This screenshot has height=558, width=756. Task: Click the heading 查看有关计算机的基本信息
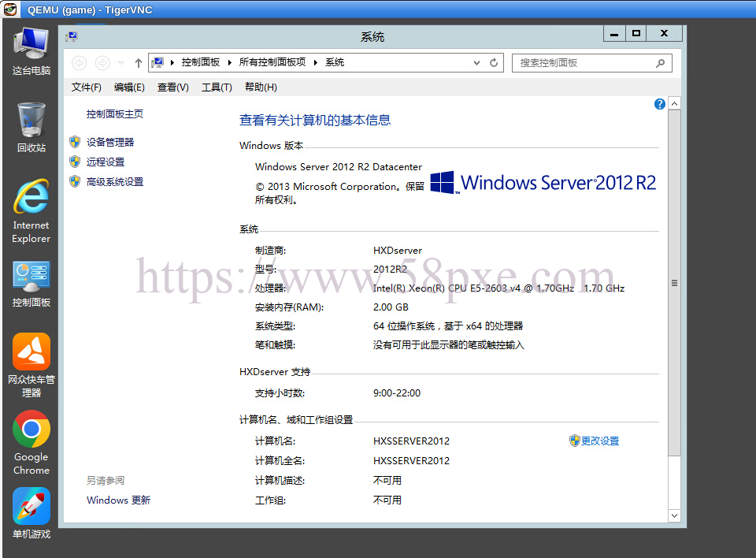(x=315, y=121)
